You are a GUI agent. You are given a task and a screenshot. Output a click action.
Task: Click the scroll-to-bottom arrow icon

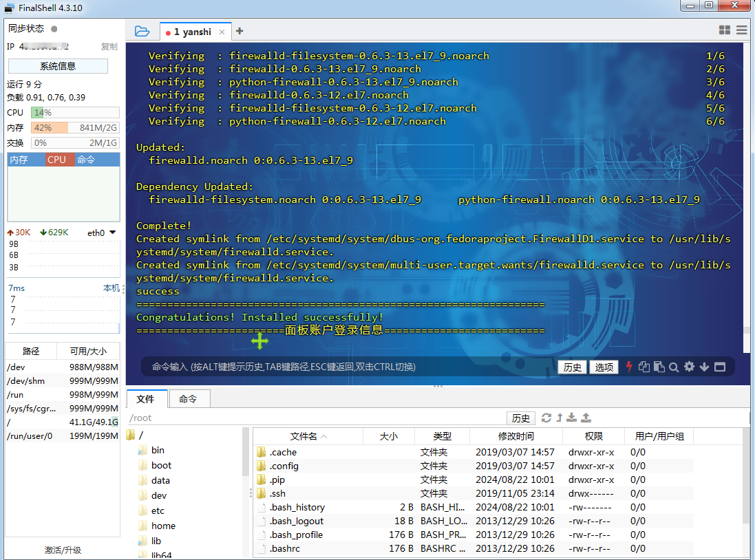click(x=704, y=367)
